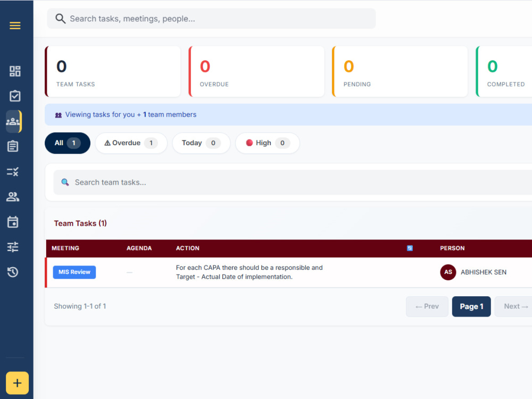This screenshot has width=532, height=399.
Task: Click the ACTION column header
Action: 188,248
